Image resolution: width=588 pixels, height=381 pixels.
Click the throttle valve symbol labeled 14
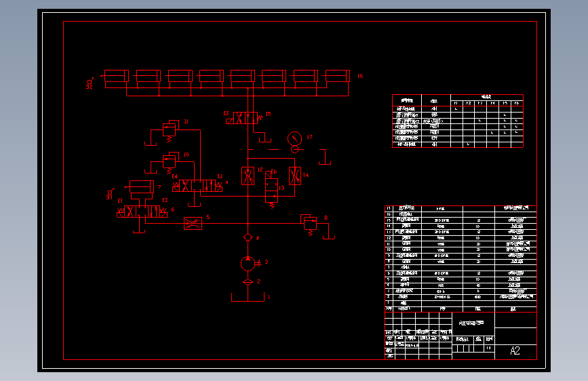[295, 176]
